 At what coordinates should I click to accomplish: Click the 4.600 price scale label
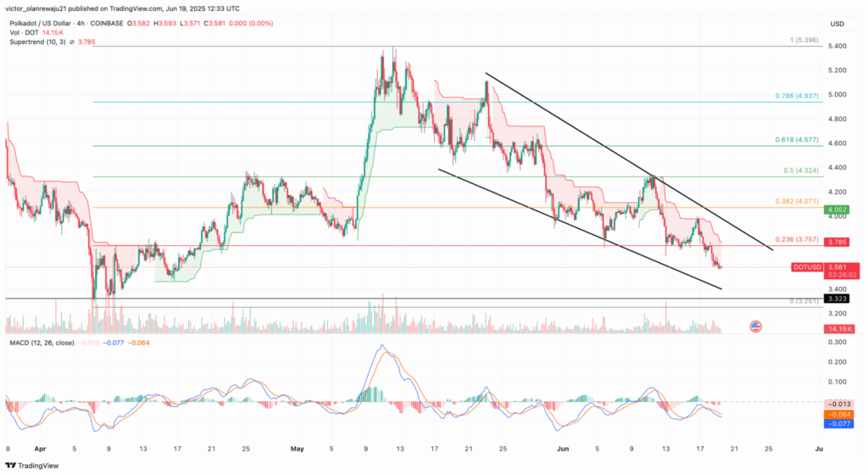(x=837, y=143)
